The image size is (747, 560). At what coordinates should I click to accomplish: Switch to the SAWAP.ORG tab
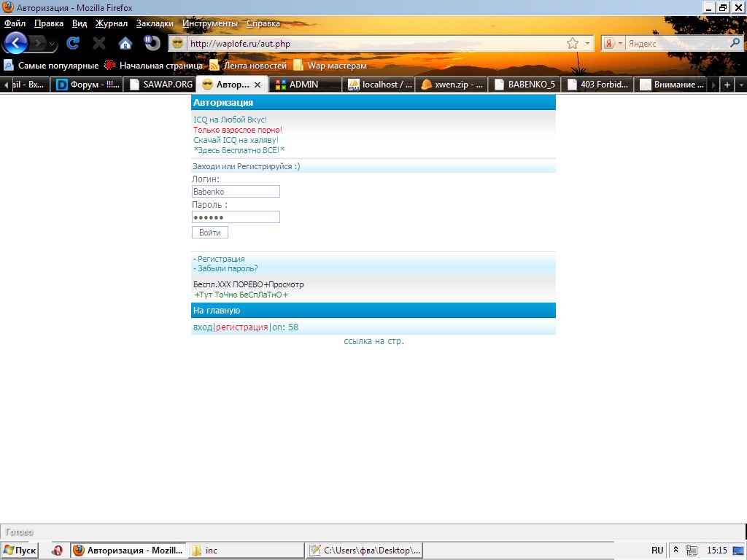coord(161,85)
